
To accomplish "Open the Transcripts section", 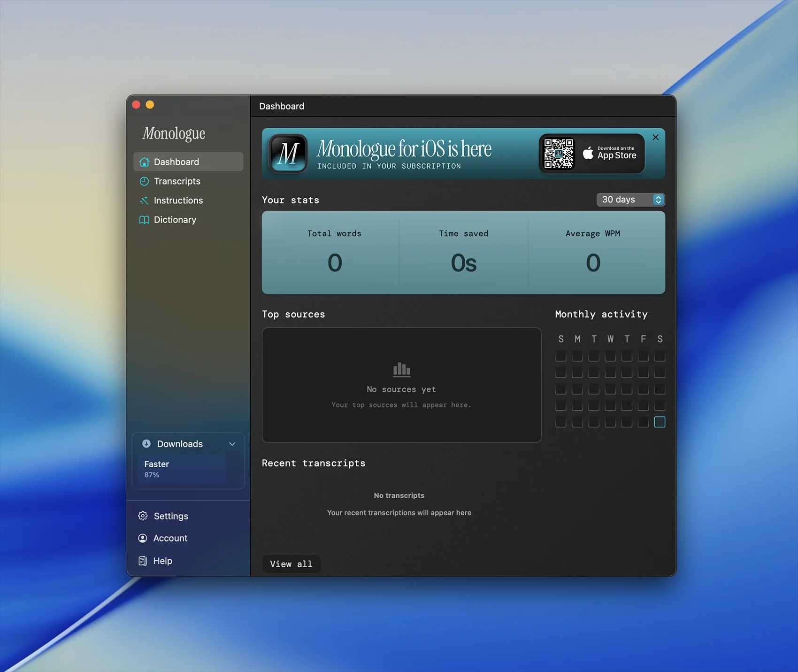I will click(x=177, y=181).
